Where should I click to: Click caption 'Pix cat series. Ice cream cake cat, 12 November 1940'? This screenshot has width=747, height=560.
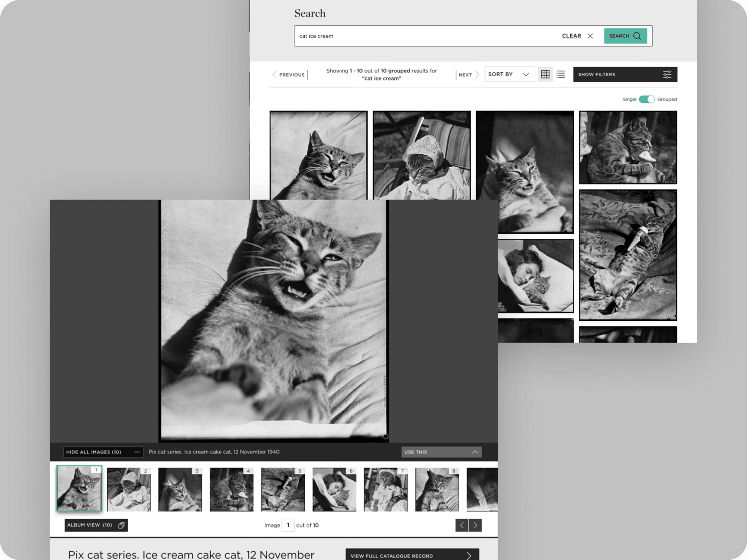coord(214,452)
